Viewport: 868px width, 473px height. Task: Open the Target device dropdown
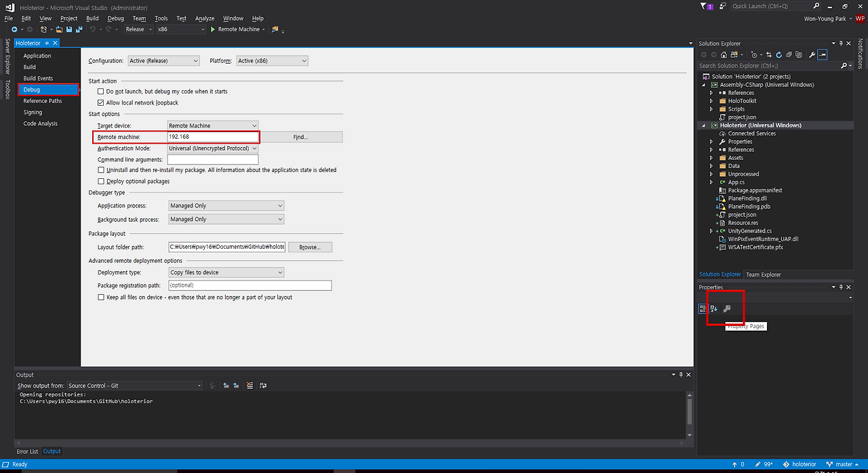[213, 125]
